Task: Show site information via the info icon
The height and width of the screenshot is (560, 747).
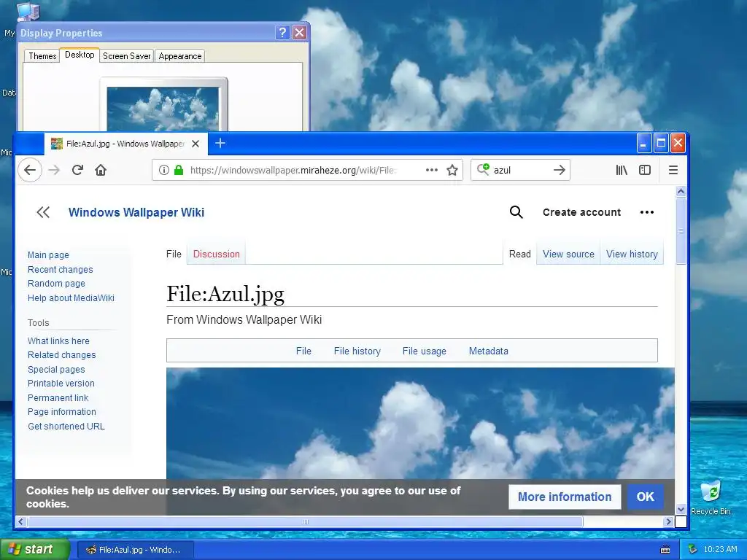Action: click(164, 170)
